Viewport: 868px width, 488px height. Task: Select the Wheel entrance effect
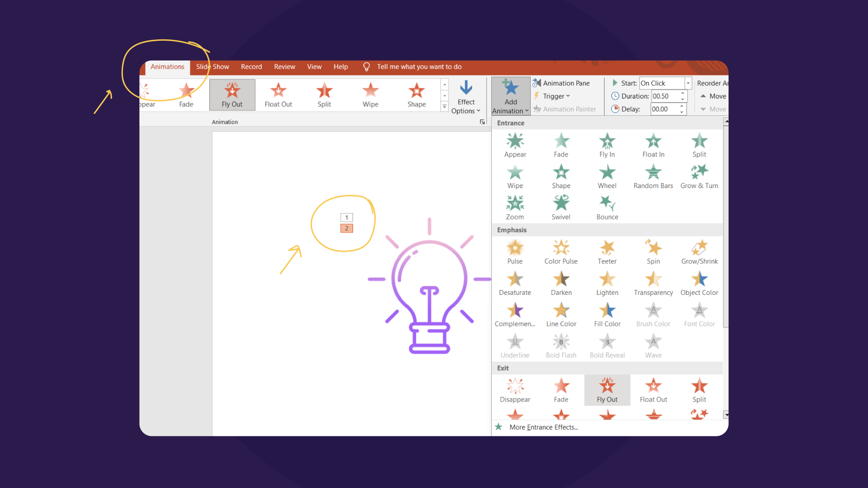point(607,177)
